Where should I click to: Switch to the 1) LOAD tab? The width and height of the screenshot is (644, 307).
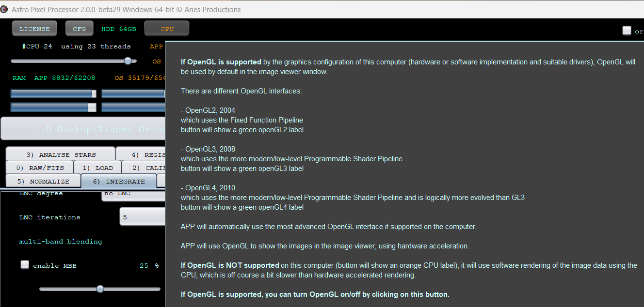point(98,167)
